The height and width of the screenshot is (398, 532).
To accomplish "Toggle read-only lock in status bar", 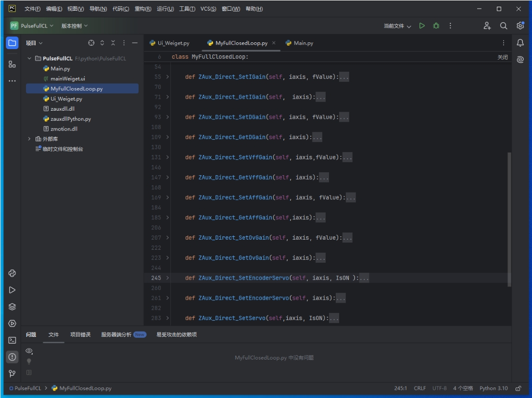I will [518, 388].
